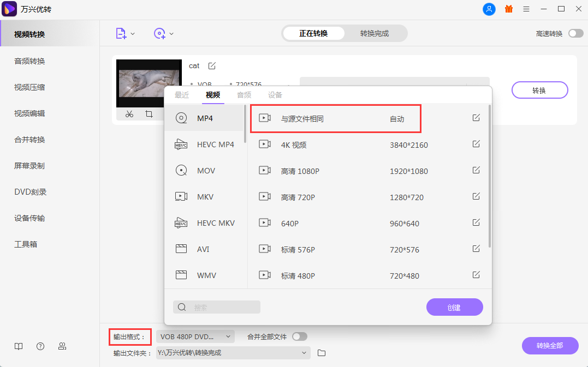Open the user account profile icon
Image resolution: width=588 pixels, height=367 pixels.
(x=489, y=9)
